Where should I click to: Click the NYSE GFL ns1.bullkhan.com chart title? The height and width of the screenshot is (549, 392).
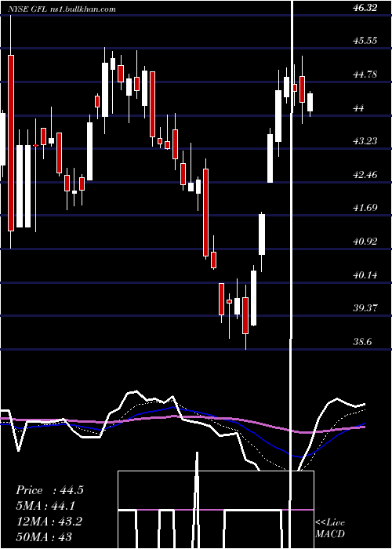[62, 9]
